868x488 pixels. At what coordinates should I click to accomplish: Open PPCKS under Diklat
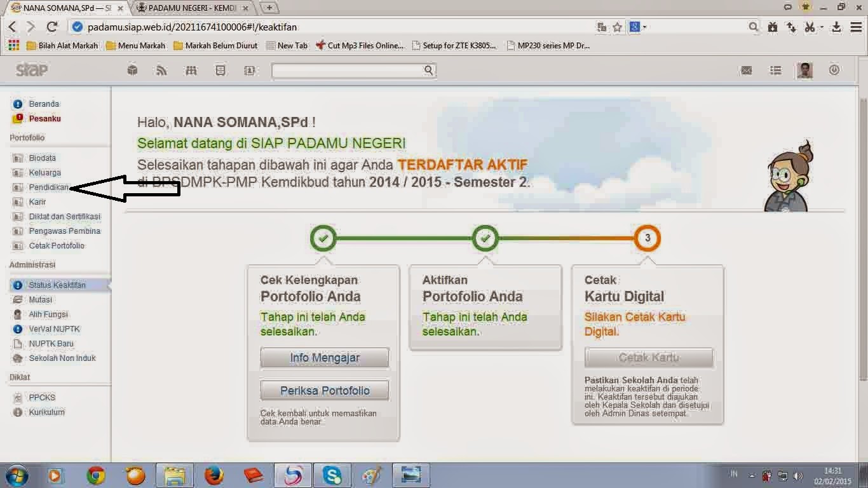pos(42,397)
